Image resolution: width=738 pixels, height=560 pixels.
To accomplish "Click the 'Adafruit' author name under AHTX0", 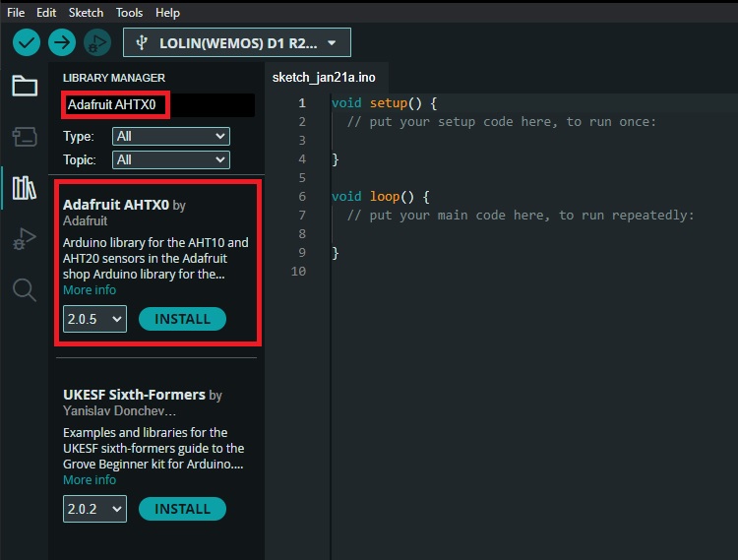I will (x=86, y=220).
